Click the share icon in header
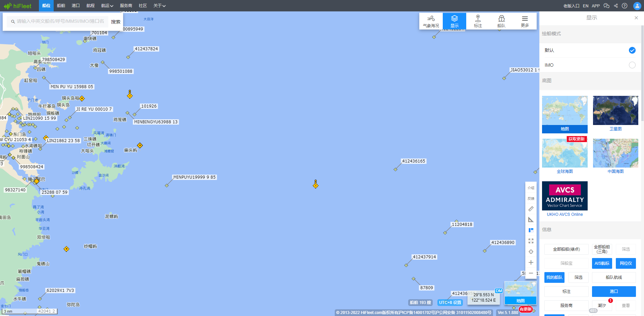 tap(616, 6)
